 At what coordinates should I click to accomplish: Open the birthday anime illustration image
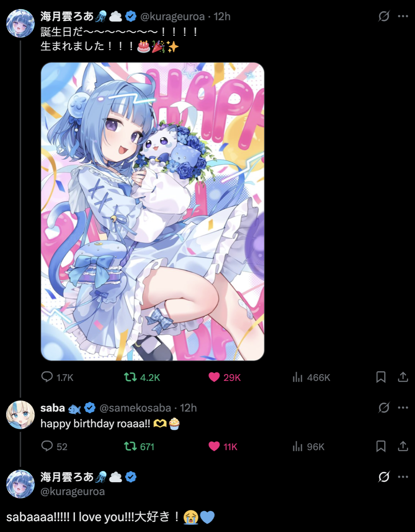[x=152, y=212]
